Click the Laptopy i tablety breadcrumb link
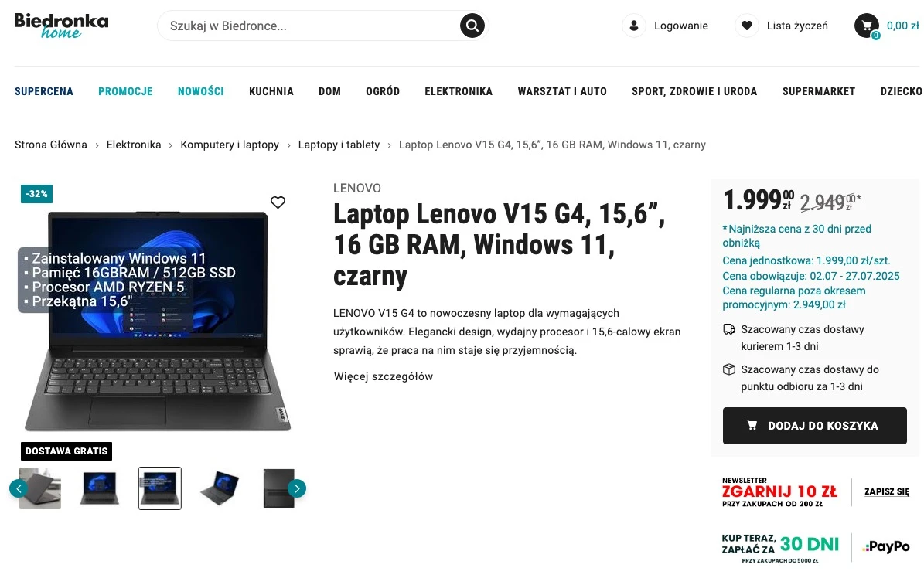The image size is (924, 585). coord(339,145)
